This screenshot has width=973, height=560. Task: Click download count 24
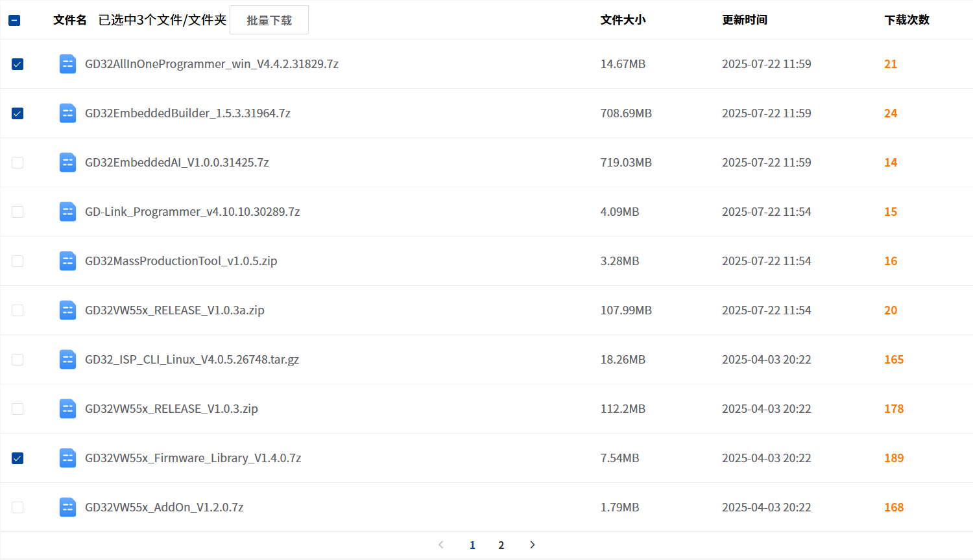pos(891,113)
